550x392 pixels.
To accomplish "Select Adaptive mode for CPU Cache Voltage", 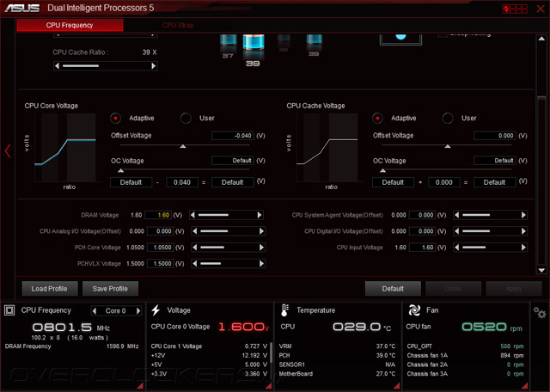I will point(377,119).
